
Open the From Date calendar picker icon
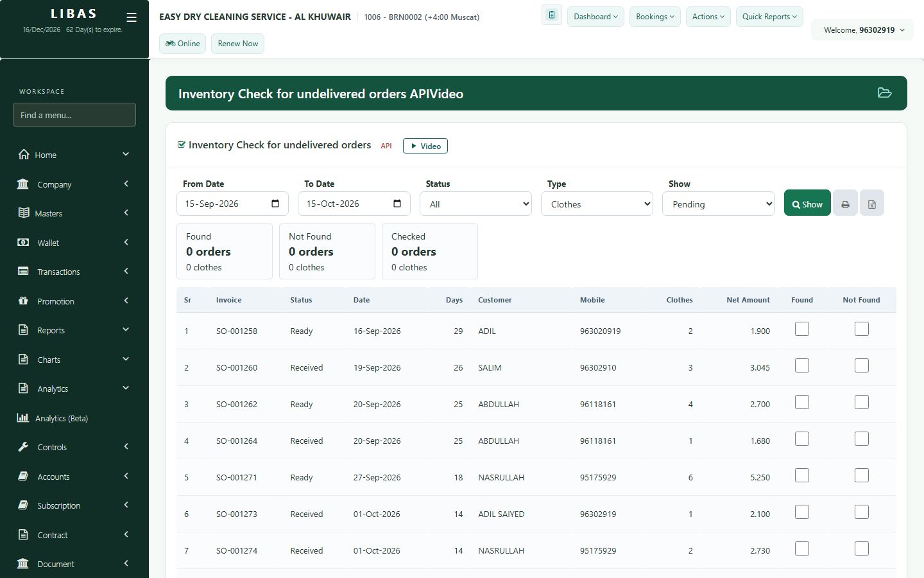click(x=275, y=204)
